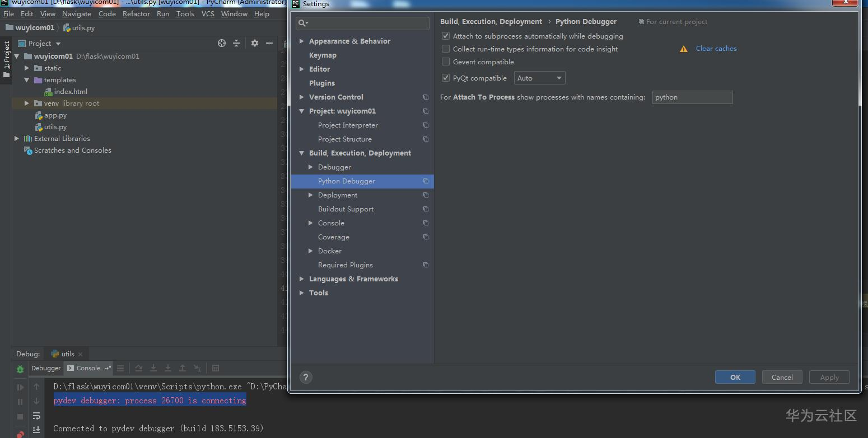Close the utils debug session tab
This screenshot has width=868, height=438.
pyautogui.click(x=81, y=354)
